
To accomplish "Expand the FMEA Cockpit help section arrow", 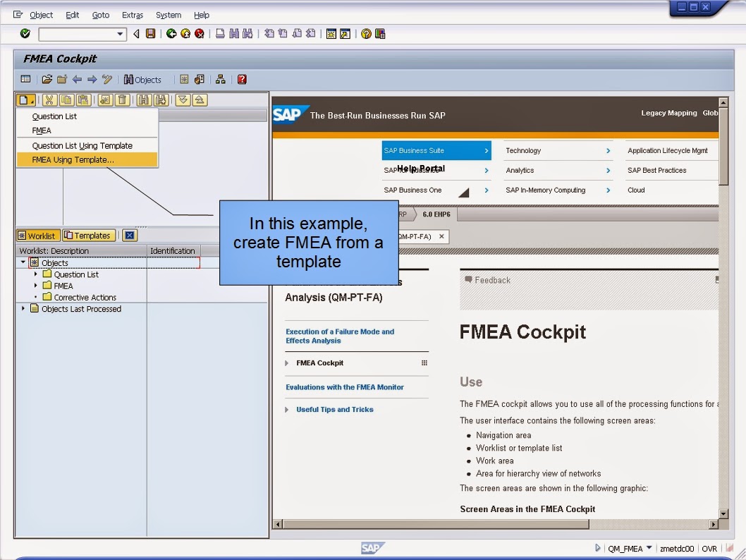I will tap(286, 363).
